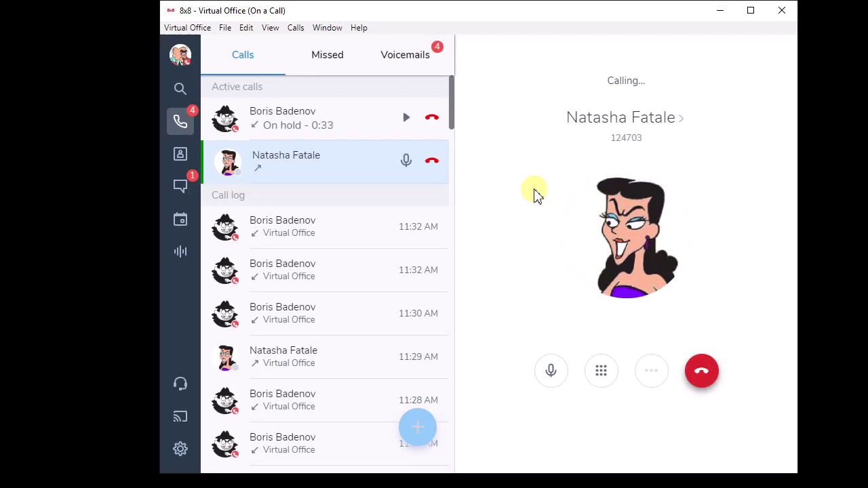The image size is (868, 488).
Task: Mute microphone in Natasha Fatale call row
Action: [x=406, y=161]
